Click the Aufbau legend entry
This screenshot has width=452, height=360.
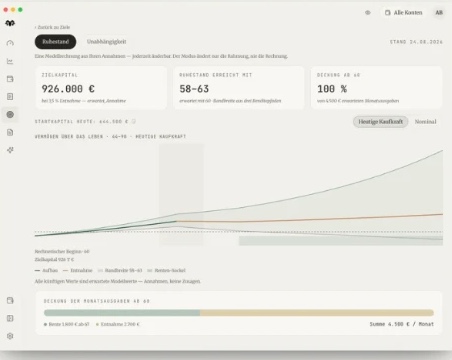point(46,270)
